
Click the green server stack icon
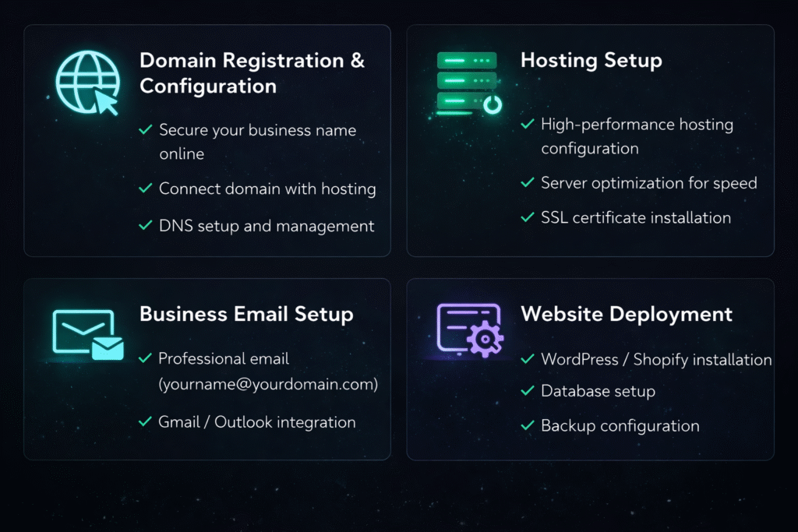[x=468, y=83]
